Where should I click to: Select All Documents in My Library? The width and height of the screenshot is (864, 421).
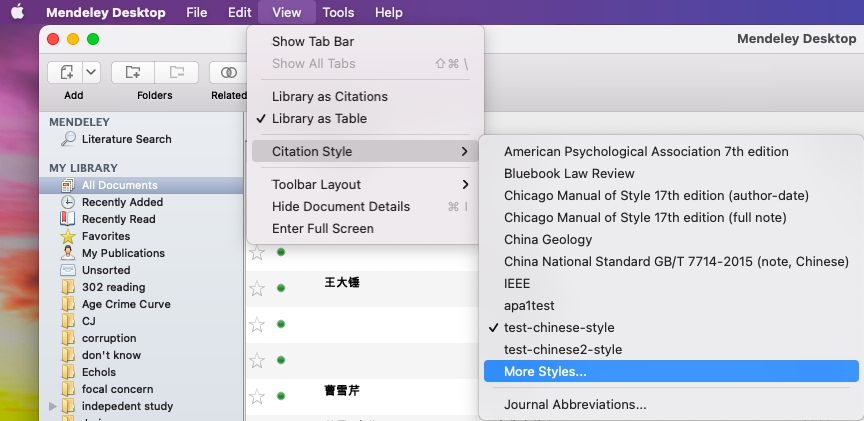tap(141, 185)
